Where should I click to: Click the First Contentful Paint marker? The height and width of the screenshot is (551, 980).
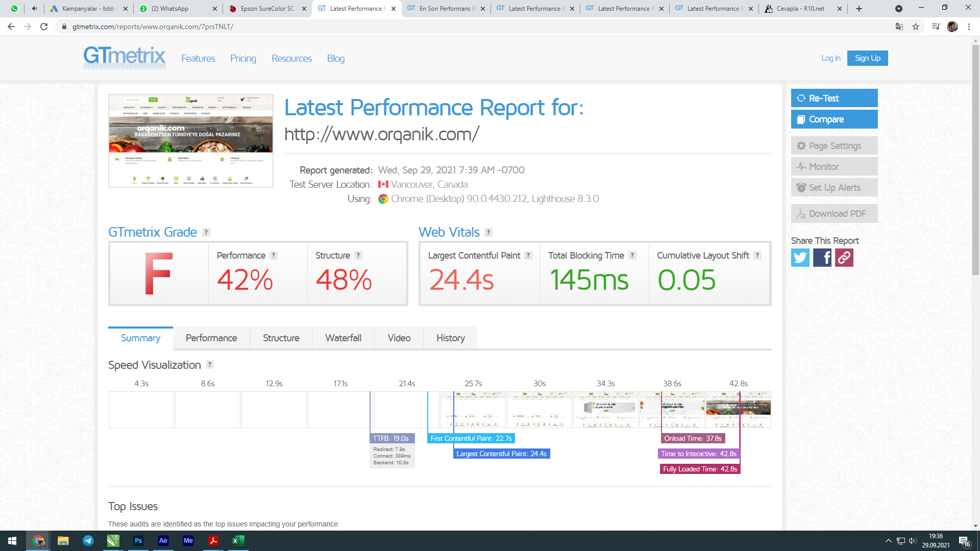point(471,438)
